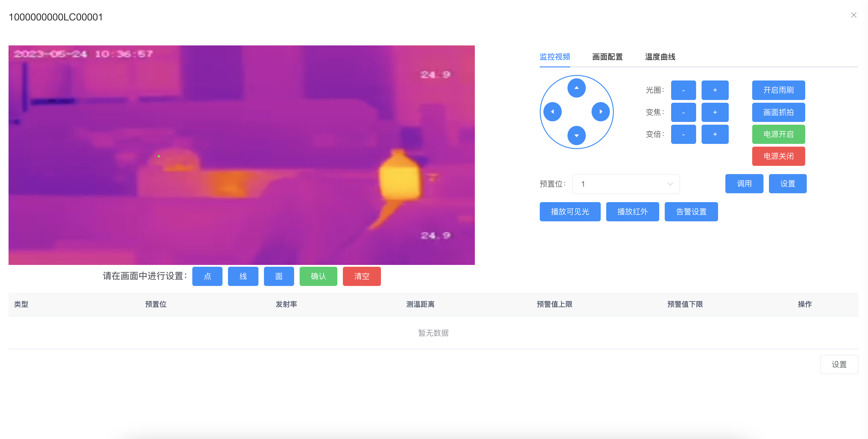Viewport: 868px width, 439px height.
Task: Pan camera right with the right arrow
Action: 600,112
